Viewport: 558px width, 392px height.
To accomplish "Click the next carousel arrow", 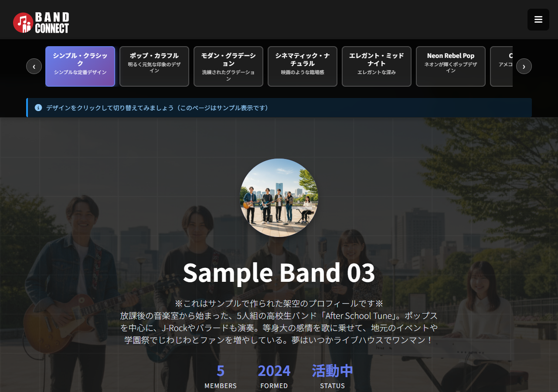I will pos(524,66).
